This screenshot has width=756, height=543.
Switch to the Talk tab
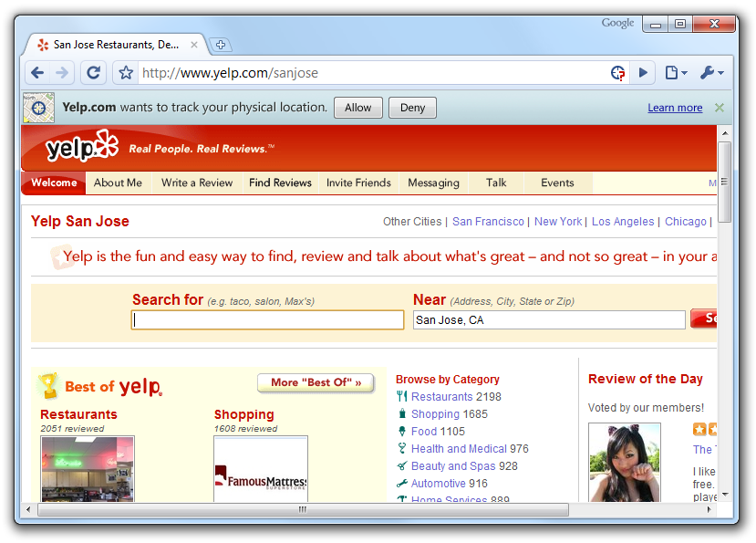[x=496, y=183]
